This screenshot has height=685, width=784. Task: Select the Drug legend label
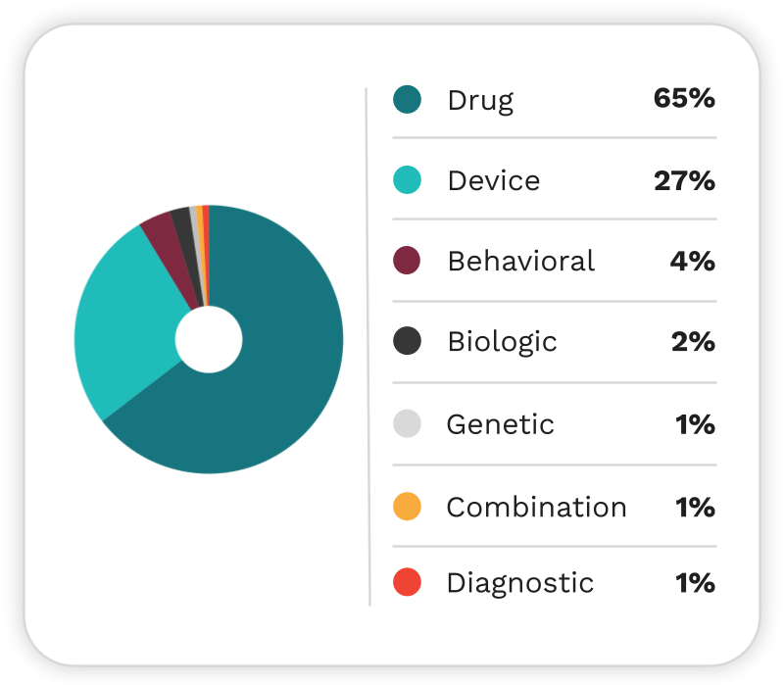tap(480, 102)
